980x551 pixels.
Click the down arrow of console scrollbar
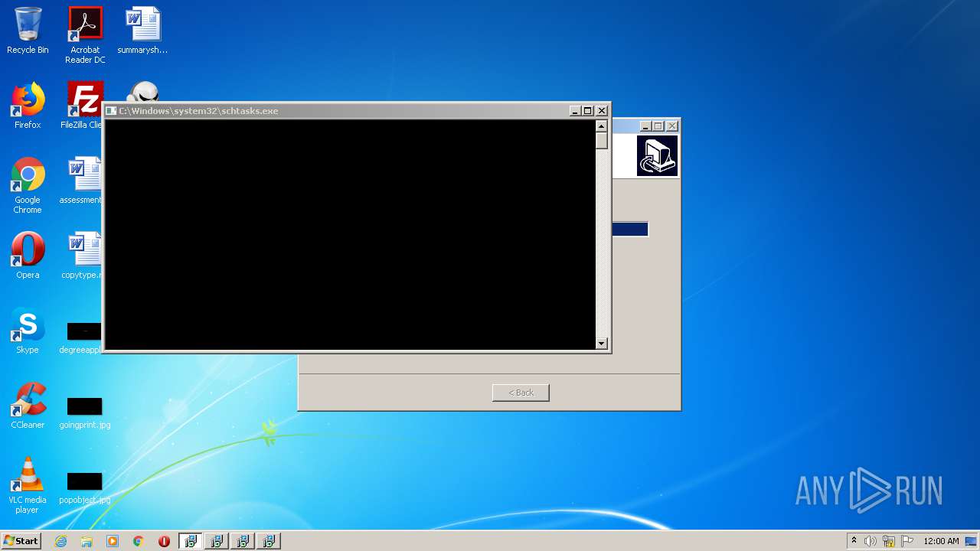click(602, 344)
